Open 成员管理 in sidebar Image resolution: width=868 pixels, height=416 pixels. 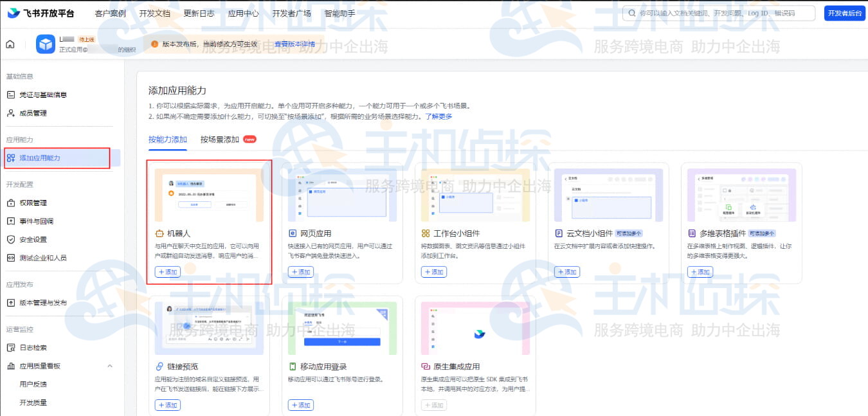(x=33, y=113)
